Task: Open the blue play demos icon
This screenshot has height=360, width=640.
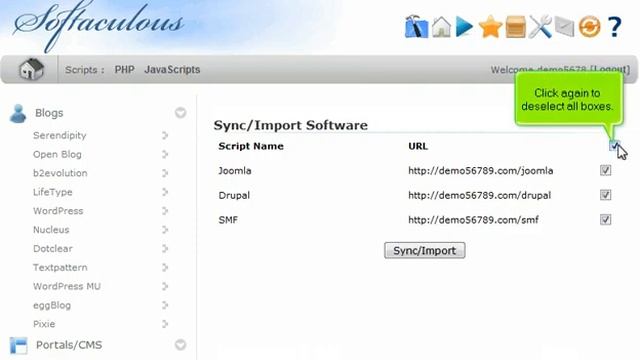Action: [x=464, y=27]
